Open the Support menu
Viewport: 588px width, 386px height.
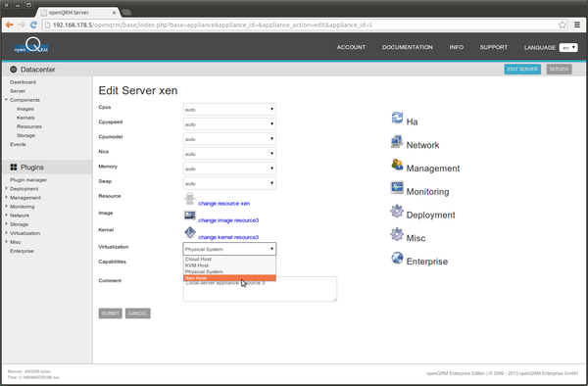494,47
